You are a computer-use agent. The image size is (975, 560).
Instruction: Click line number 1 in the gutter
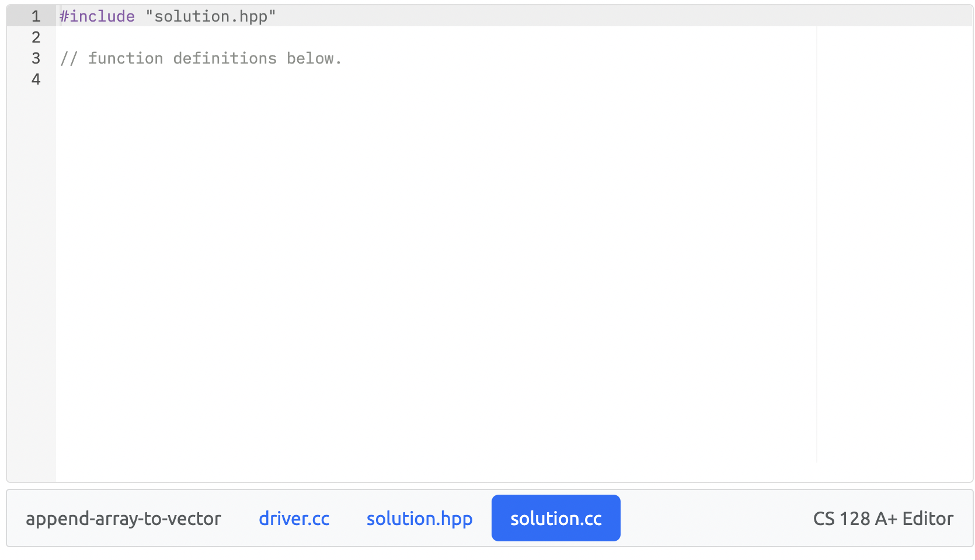(x=36, y=16)
